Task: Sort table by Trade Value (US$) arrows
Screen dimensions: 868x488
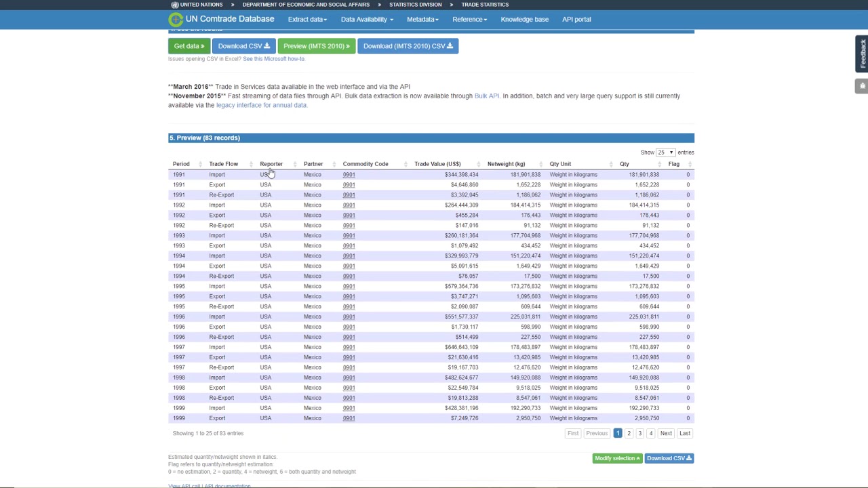Action: [479, 164]
